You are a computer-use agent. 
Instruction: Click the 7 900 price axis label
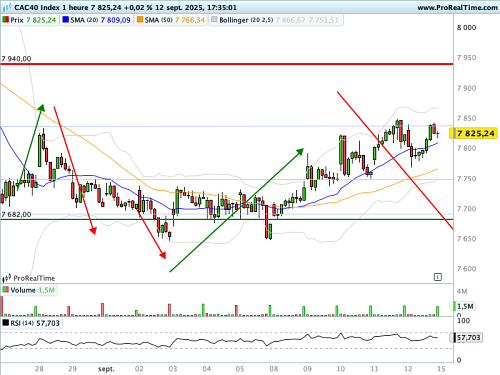click(466, 88)
